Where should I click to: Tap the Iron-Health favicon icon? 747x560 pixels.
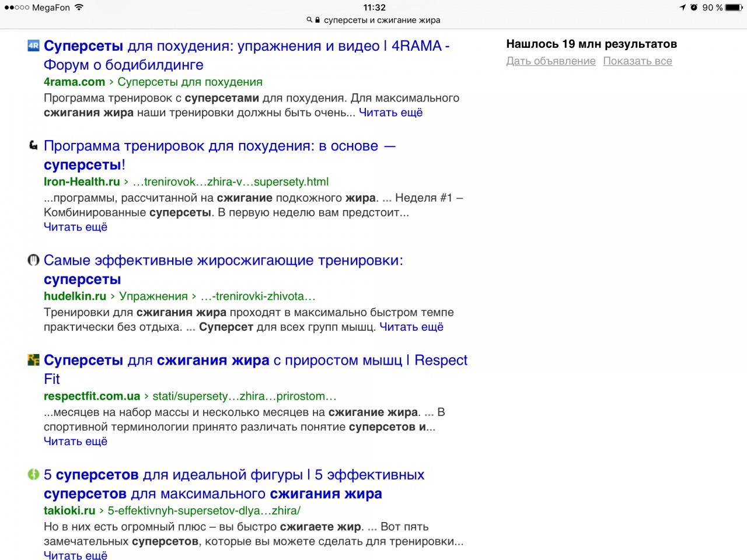[33, 145]
